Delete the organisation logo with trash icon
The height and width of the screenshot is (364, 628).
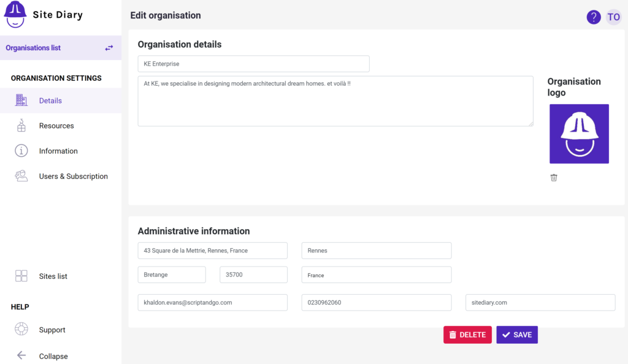pos(554,178)
